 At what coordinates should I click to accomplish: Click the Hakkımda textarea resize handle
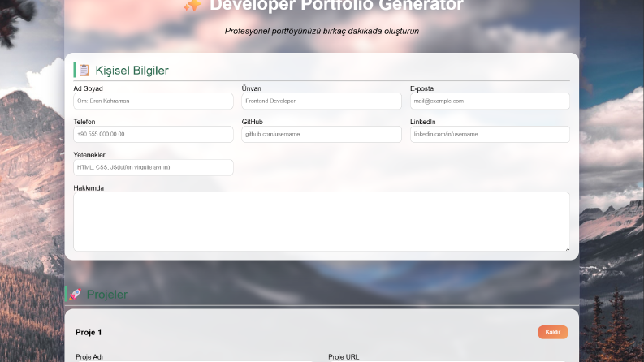567,248
